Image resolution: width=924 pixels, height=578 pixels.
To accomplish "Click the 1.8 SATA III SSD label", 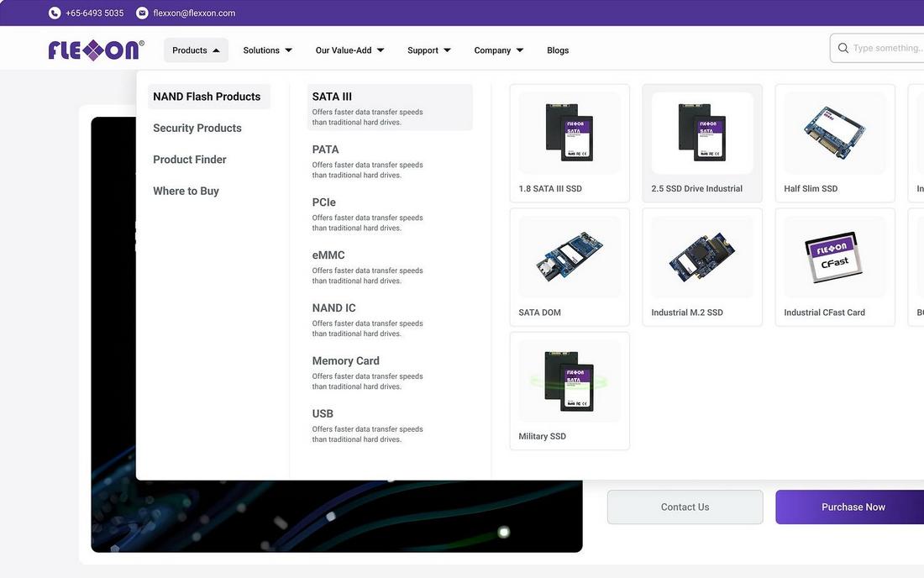I will (550, 188).
